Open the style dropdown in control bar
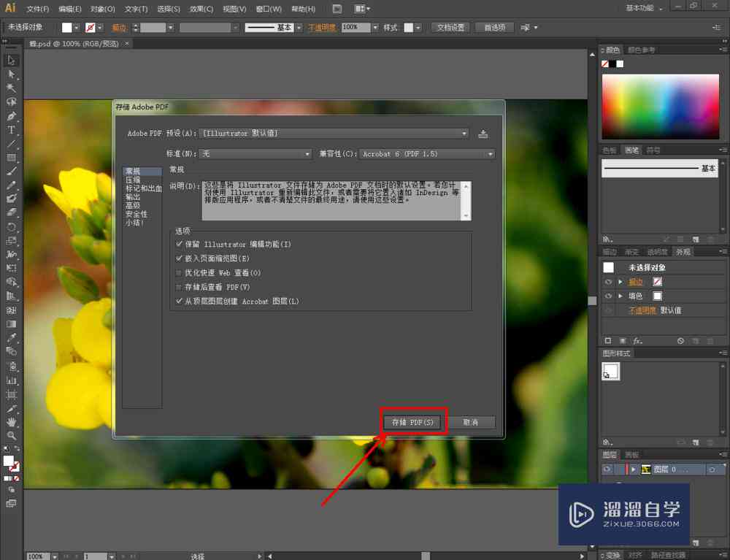The image size is (730, 560). [x=418, y=28]
